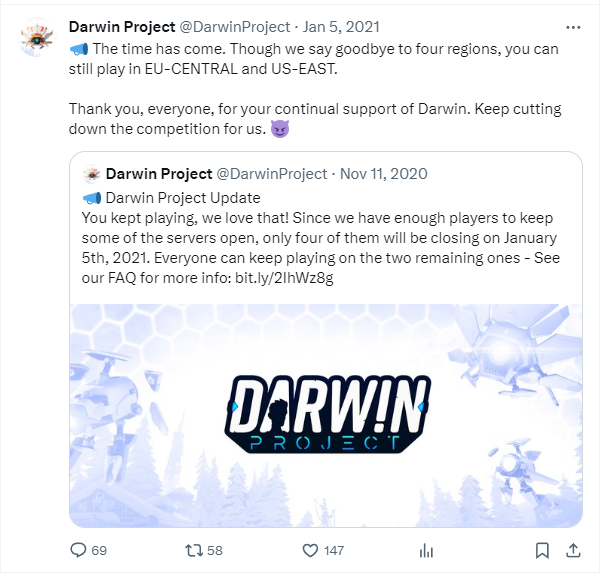The width and height of the screenshot is (602, 573).
Task: Click the retweet icon
Action: 194,550
